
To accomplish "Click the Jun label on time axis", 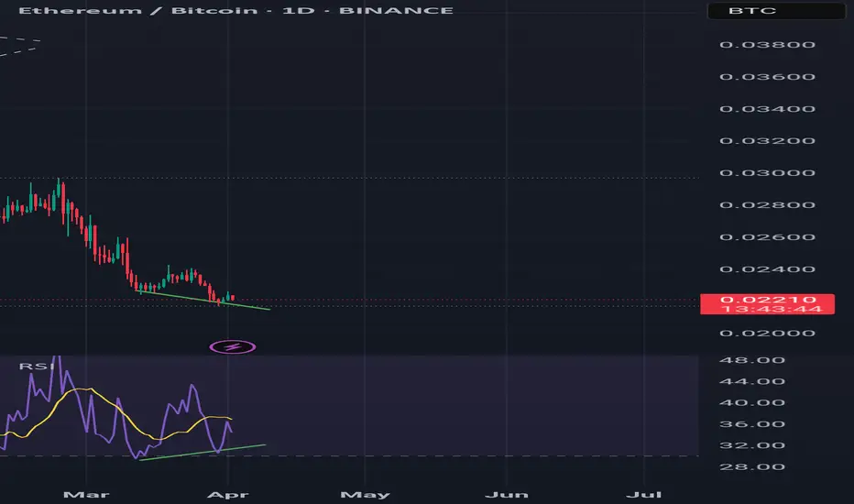I will tap(507, 495).
